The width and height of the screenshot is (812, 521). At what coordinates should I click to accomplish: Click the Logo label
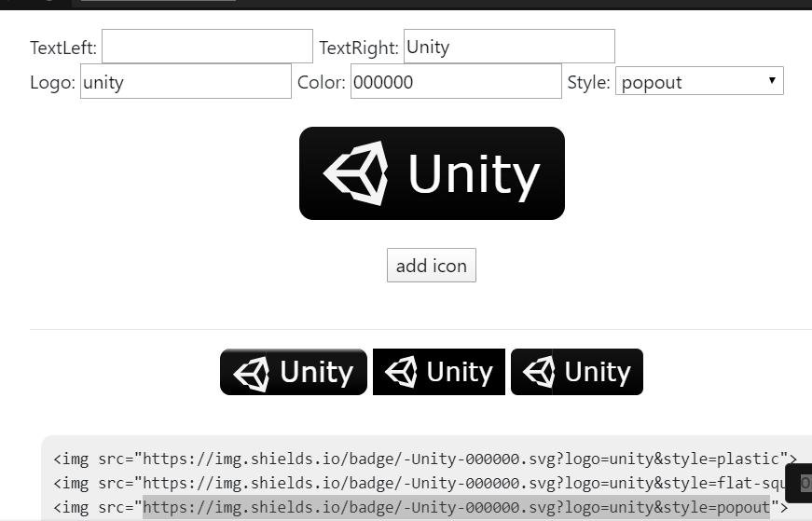coord(53,82)
